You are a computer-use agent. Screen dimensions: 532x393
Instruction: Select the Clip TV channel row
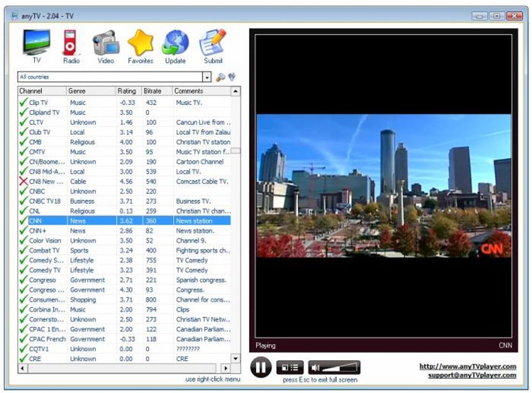[x=125, y=102]
